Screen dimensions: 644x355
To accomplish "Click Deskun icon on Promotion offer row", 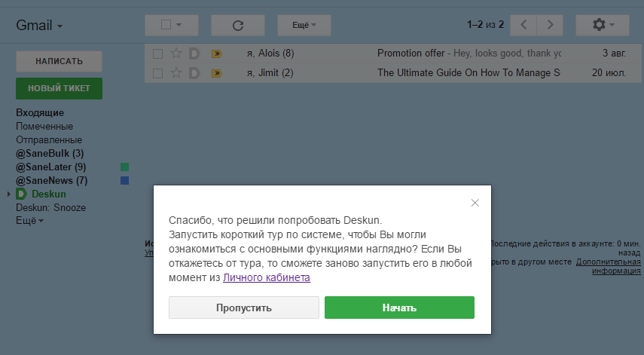I will [194, 54].
